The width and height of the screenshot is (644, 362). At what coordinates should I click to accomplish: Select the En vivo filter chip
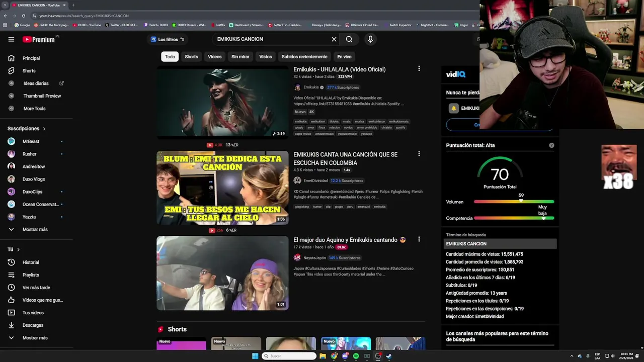(344, 57)
